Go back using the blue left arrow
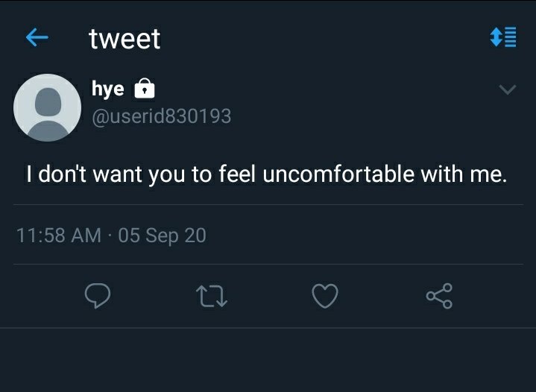This screenshot has width=536, height=392. (x=37, y=37)
